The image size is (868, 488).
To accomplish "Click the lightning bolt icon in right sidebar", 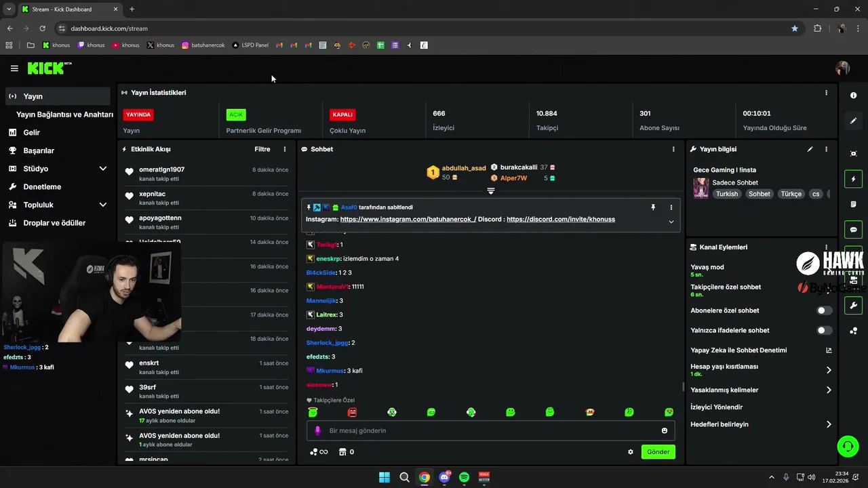I will [853, 179].
